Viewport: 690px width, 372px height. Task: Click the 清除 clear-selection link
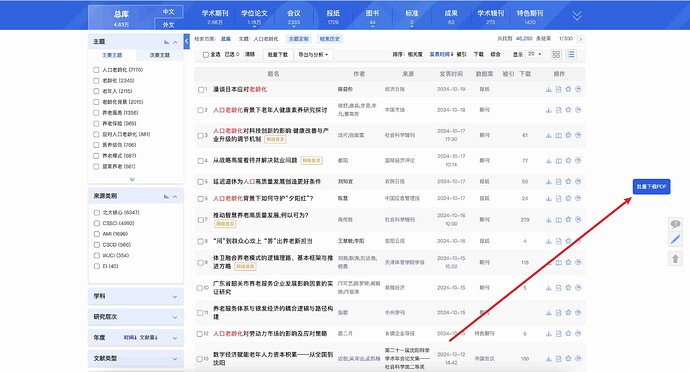[250, 54]
